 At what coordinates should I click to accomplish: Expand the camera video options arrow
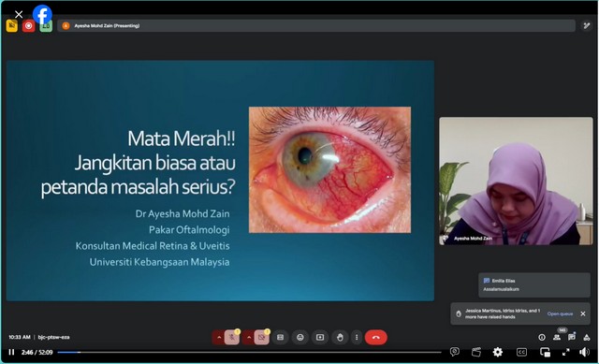point(249,337)
